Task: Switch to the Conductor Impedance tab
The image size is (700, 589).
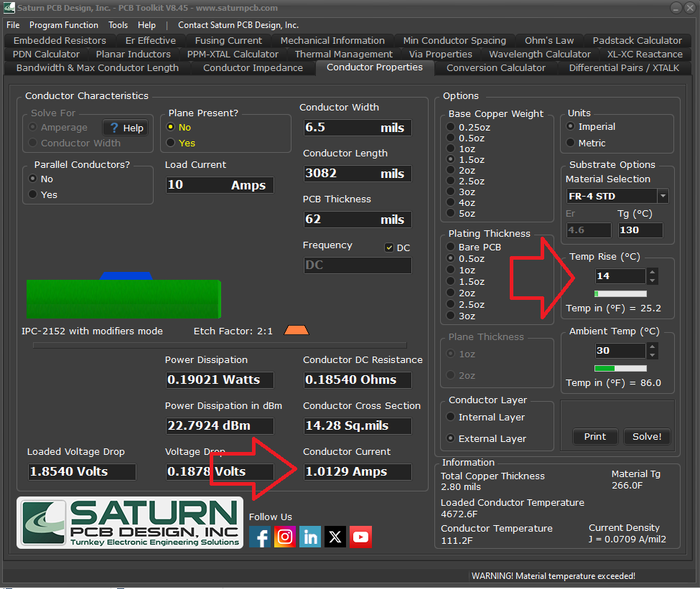Action: click(253, 68)
